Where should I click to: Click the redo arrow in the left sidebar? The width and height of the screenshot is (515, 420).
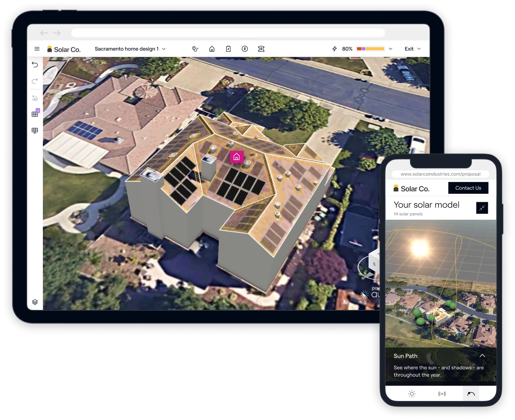35,81
